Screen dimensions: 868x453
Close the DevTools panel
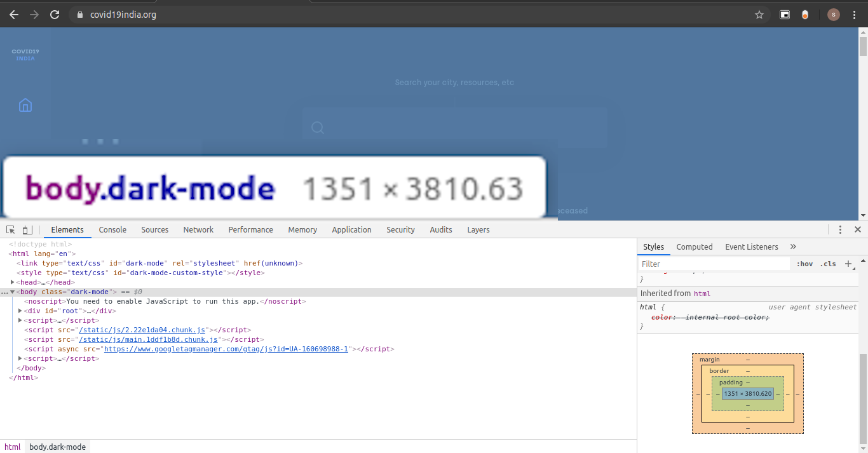(x=858, y=230)
